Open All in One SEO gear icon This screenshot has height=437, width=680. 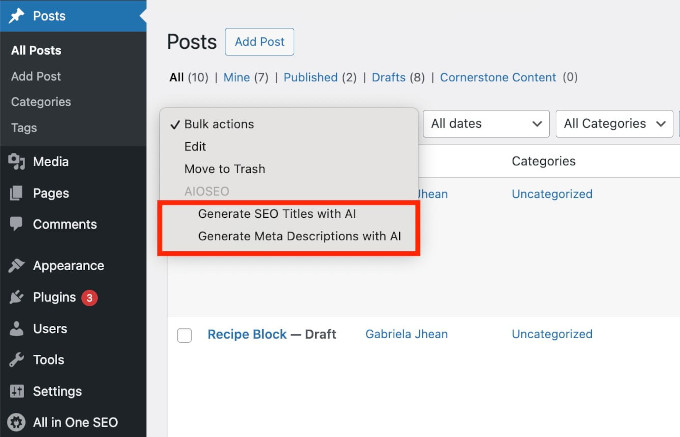point(16,422)
